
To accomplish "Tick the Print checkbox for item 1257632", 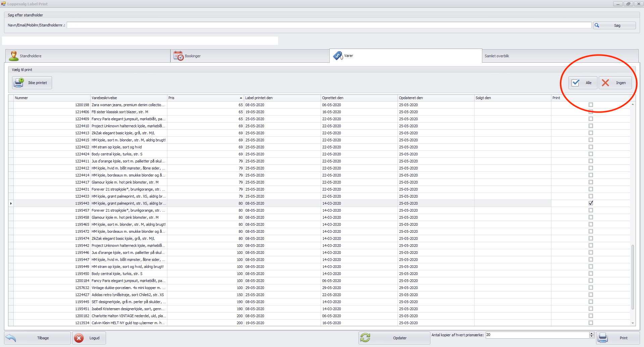I will (591, 288).
